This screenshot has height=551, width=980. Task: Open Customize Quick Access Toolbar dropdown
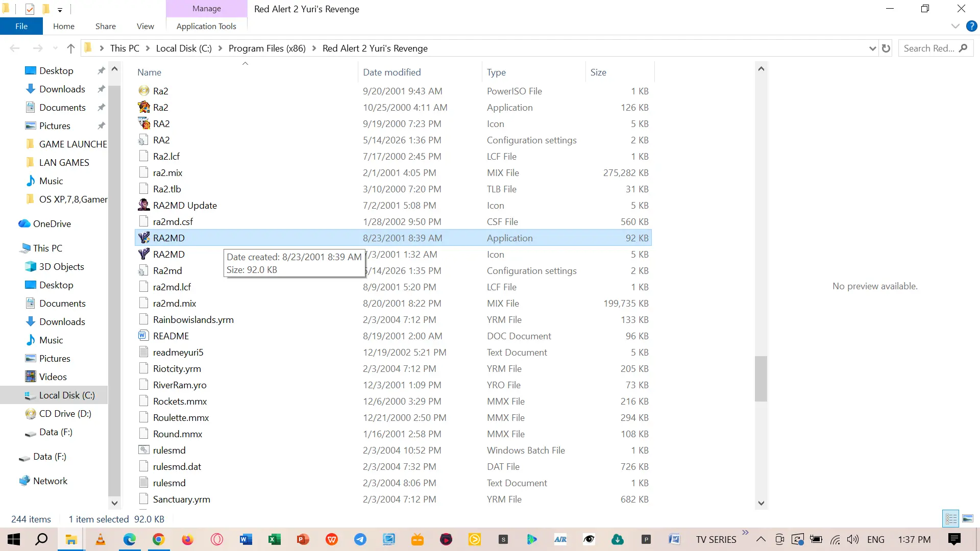pos(60,9)
